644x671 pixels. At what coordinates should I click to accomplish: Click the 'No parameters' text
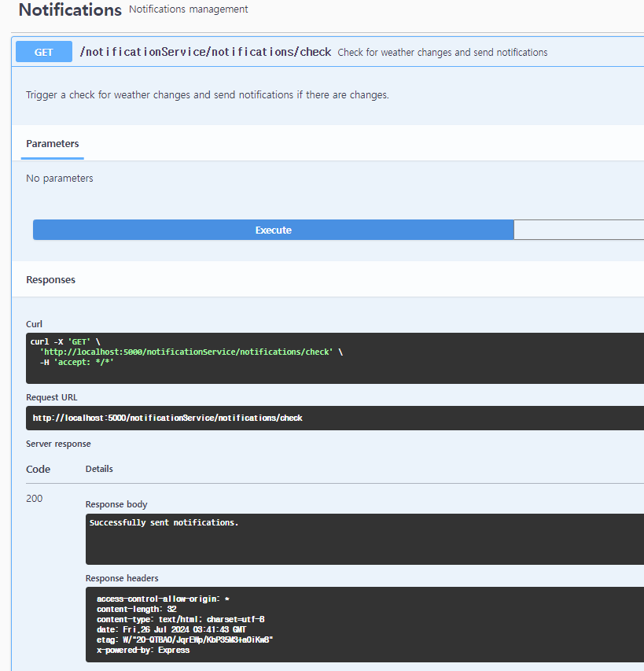(60, 178)
